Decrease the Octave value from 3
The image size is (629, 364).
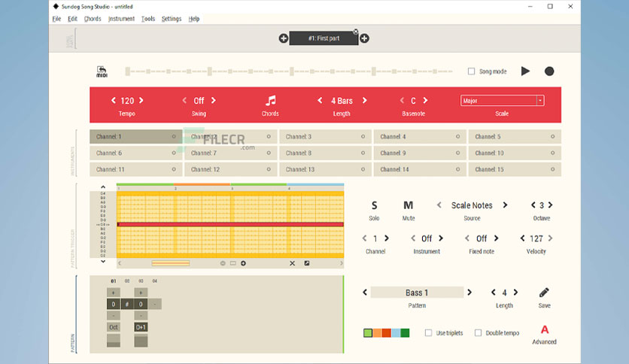click(533, 205)
